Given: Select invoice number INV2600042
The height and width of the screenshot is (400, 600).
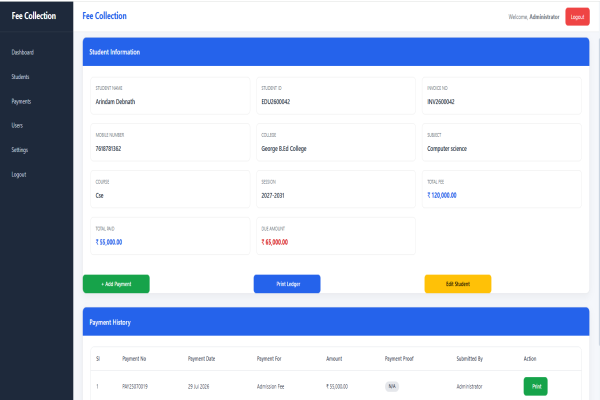Looking at the screenshot, I should 441,102.
